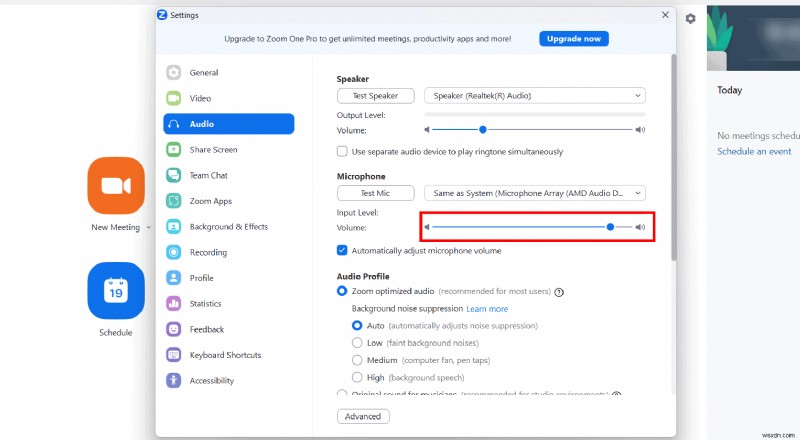Select Zoom optimized audio profile
Screen dimensions: 800x440
pyautogui.click(x=342, y=291)
